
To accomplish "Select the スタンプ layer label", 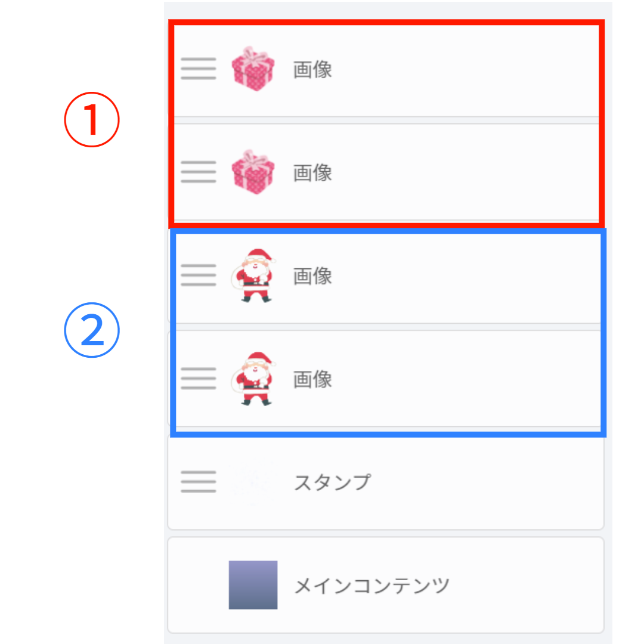I will 333,482.
